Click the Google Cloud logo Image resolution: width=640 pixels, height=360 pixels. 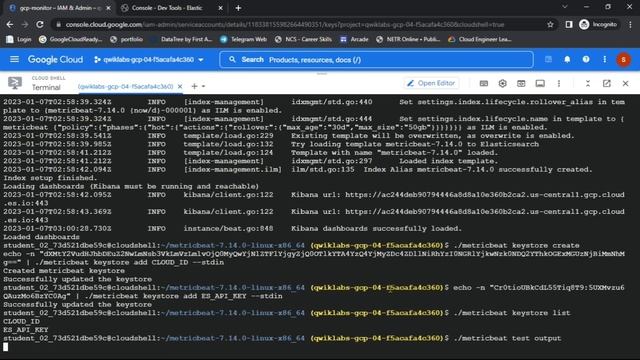pos(55,60)
